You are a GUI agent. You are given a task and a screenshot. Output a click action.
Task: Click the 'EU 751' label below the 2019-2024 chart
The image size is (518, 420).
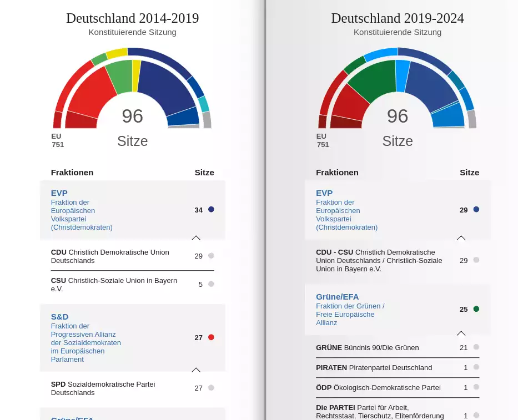coord(323,140)
